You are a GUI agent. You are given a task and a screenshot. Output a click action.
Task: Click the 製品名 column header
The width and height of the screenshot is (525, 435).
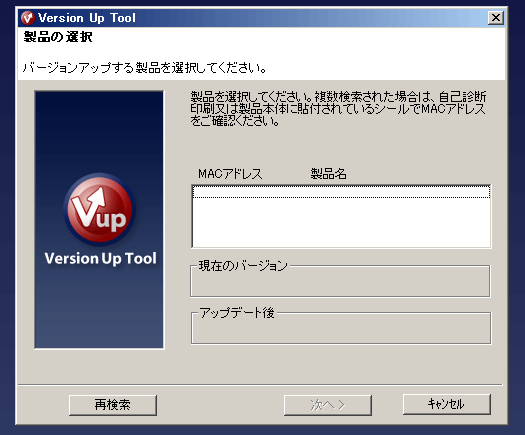328,174
